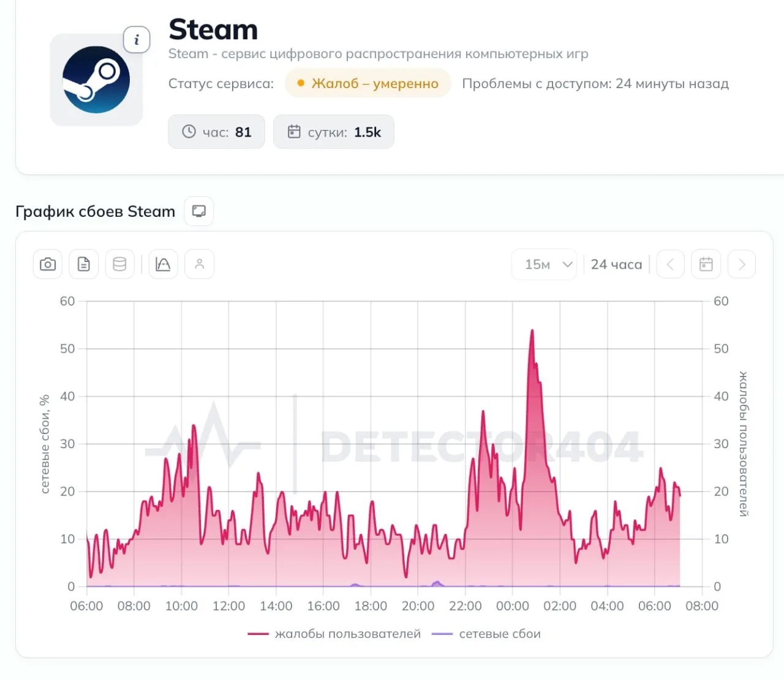Click the dropdown chevron next to 15м
Viewport: 784px width, 679px height.
567,264
